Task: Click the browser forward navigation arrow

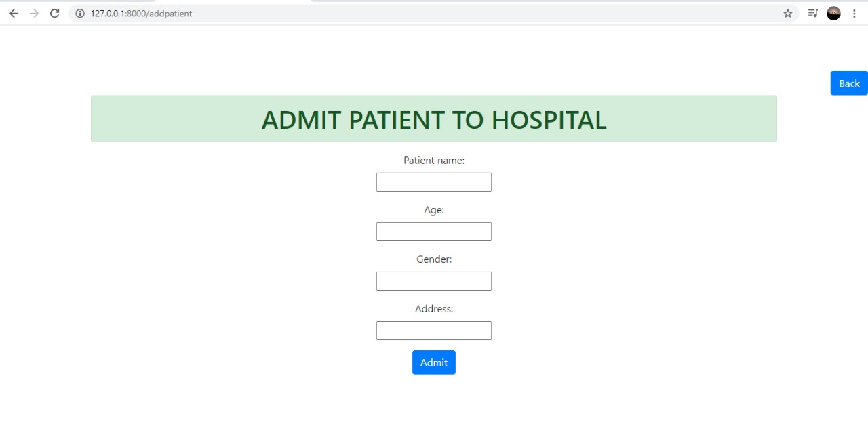Action: point(34,13)
